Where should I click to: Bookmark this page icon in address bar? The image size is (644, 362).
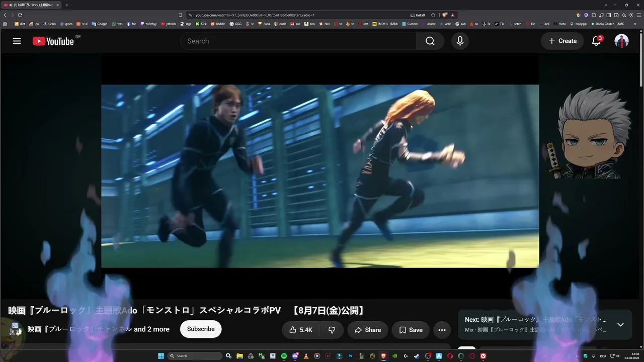click(181, 15)
